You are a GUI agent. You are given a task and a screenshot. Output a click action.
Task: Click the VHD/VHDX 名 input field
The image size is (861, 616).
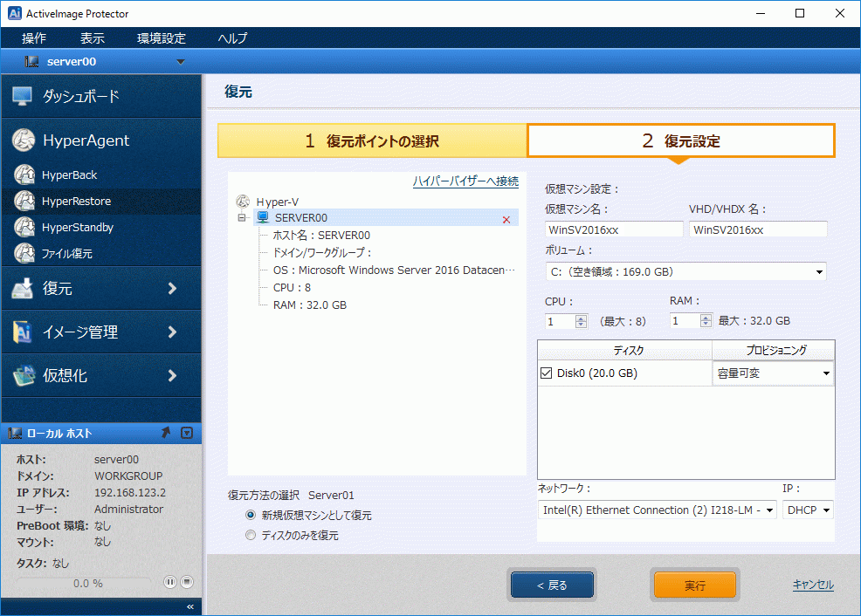758,229
